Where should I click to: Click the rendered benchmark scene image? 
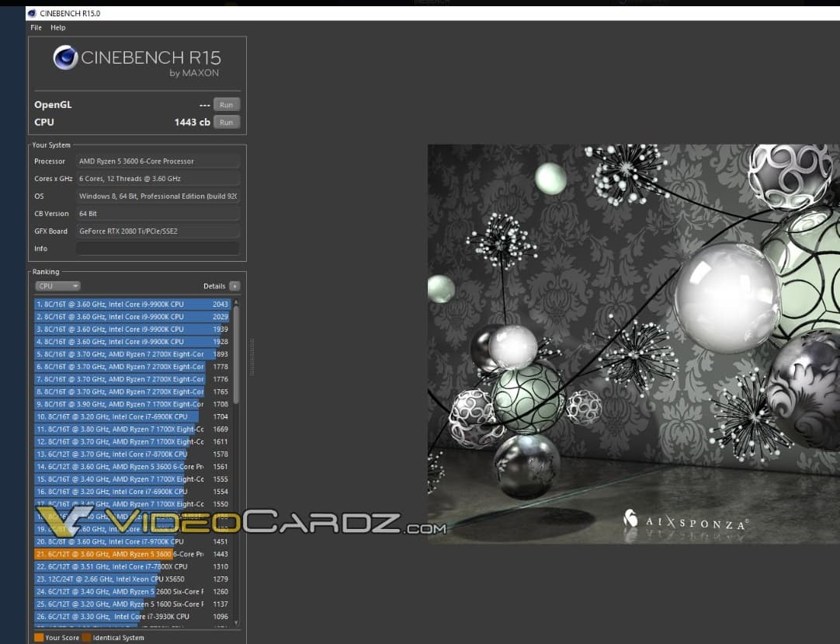(x=633, y=343)
